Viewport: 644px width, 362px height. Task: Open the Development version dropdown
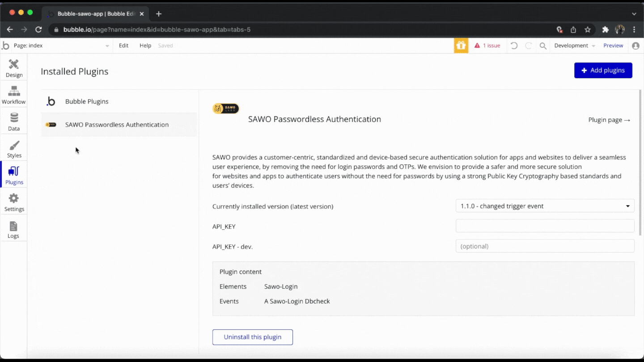(x=575, y=46)
